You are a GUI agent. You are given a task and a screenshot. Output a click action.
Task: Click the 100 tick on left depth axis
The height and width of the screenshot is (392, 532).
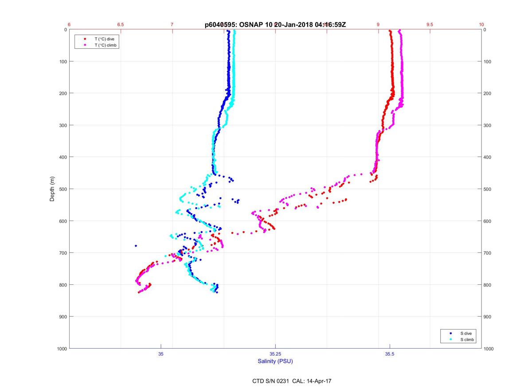coord(63,62)
